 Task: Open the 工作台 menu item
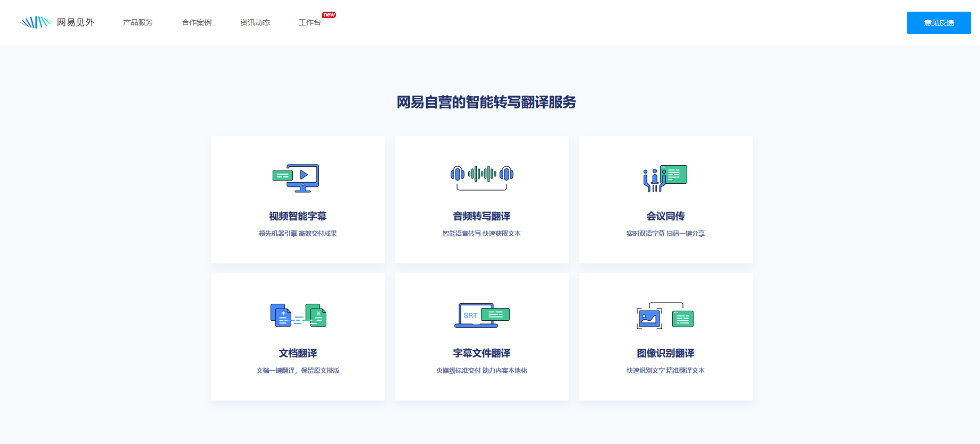[x=310, y=22]
